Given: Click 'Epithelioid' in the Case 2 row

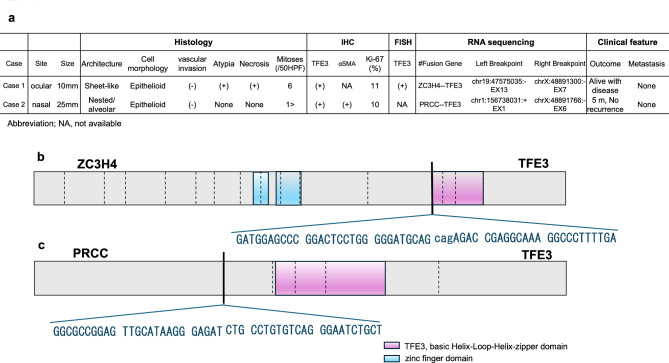Looking at the screenshot, I should (148, 105).
